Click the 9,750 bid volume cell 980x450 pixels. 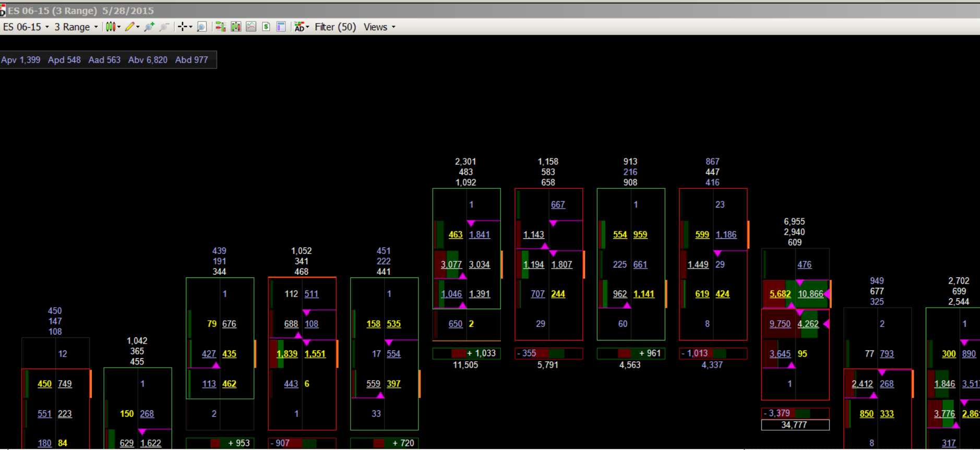[780, 324]
